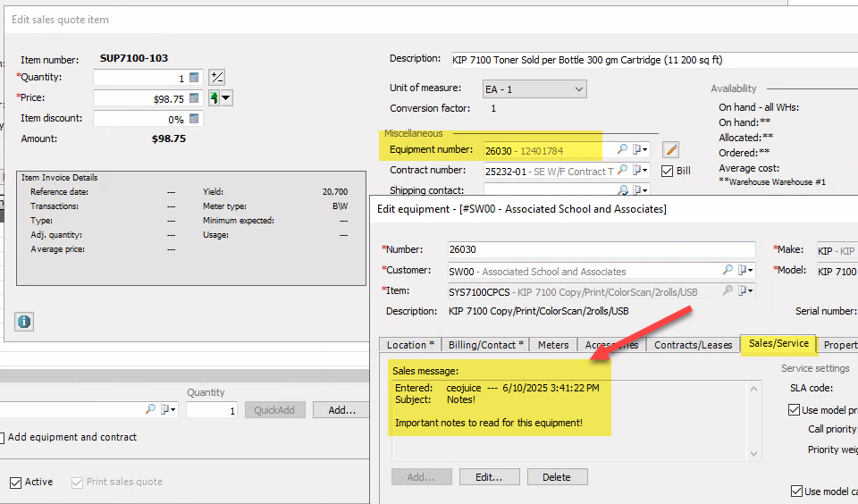Click sales message scroll down arrow
858x504 pixels.
pos(753,454)
